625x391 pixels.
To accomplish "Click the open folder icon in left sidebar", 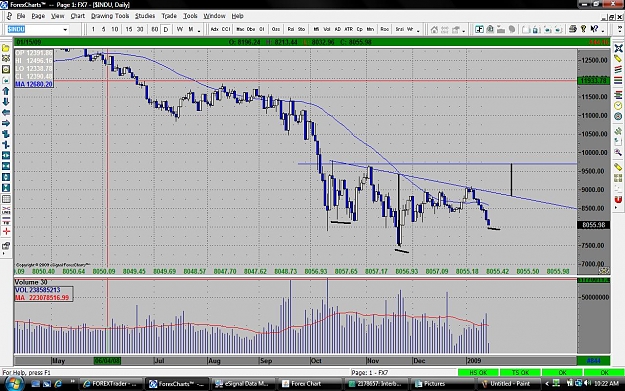I will [x=6, y=48].
